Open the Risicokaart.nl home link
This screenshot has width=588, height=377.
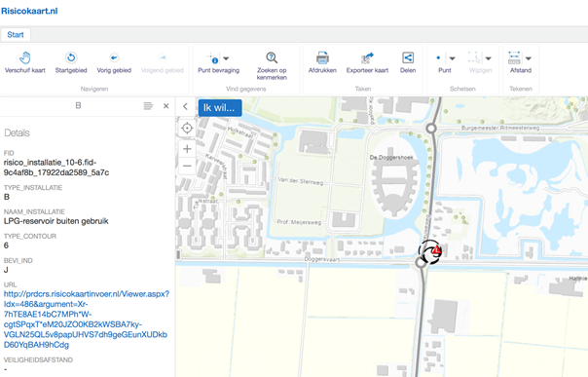(29, 11)
